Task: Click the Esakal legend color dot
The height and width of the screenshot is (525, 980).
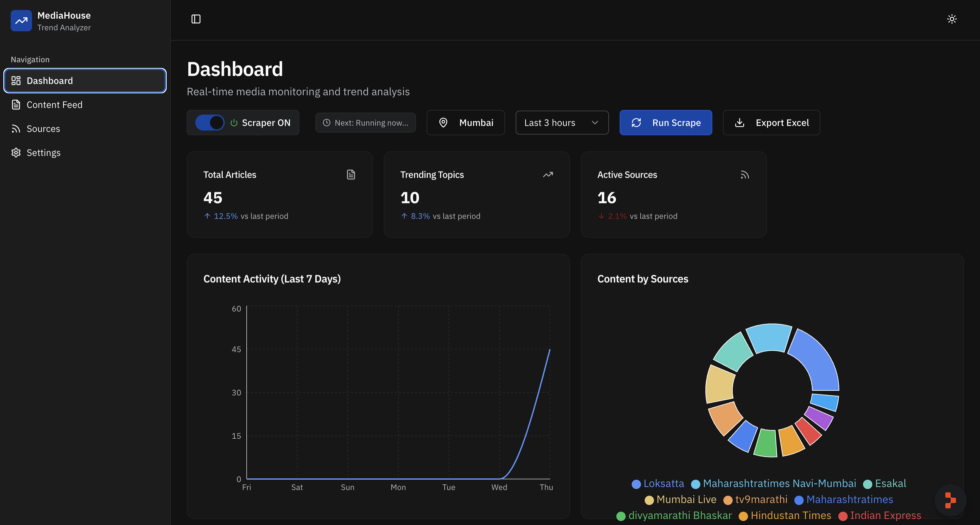Action: [x=867, y=484]
